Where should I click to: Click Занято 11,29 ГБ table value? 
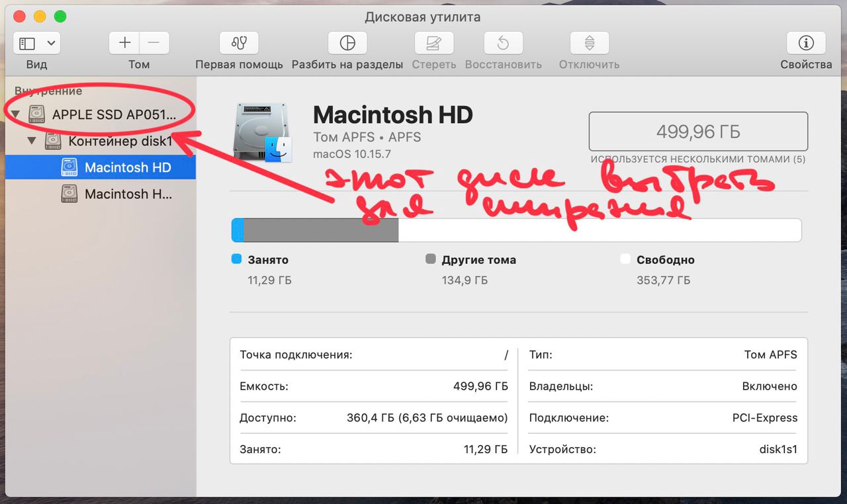pyautogui.click(x=486, y=450)
